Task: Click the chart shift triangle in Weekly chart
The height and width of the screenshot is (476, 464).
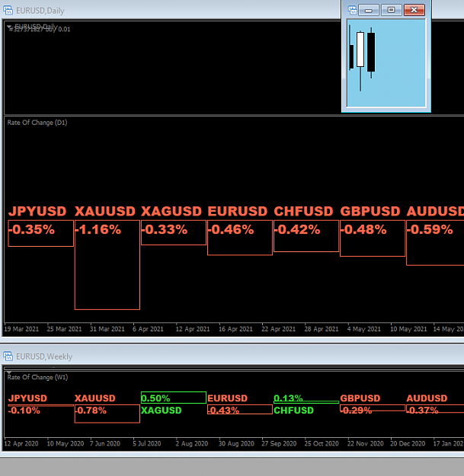Action: coord(9,372)
